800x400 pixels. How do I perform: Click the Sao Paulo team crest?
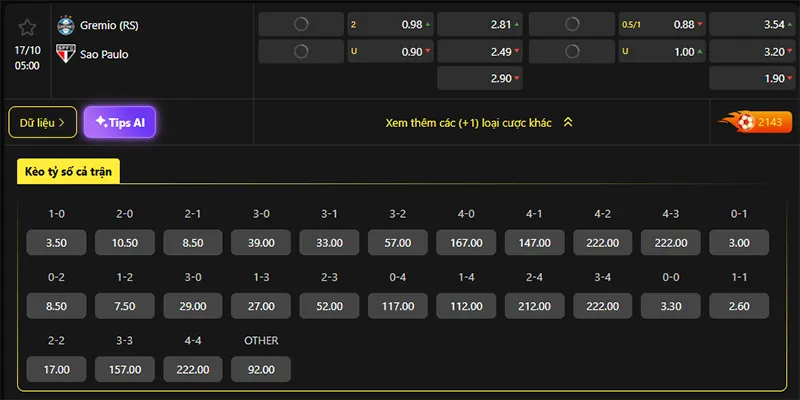(67, 54)
